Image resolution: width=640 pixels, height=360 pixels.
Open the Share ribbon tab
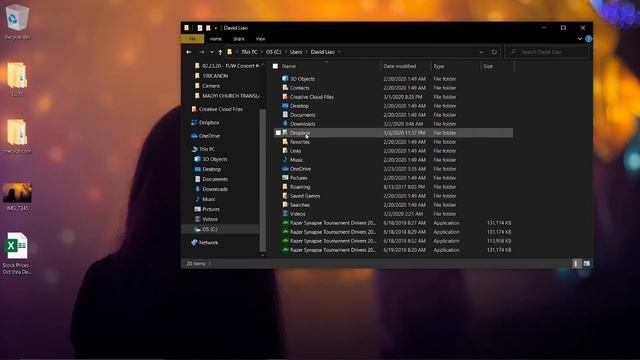click(238, 39)
